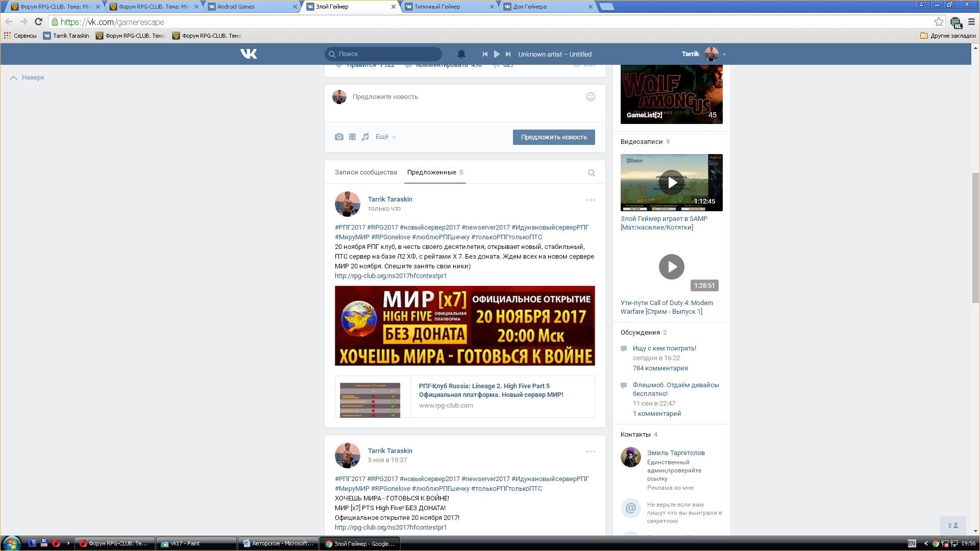Close the Злой Геймер browser tab
The height and width of the screenshot is (551, 980).
[393, 7]
